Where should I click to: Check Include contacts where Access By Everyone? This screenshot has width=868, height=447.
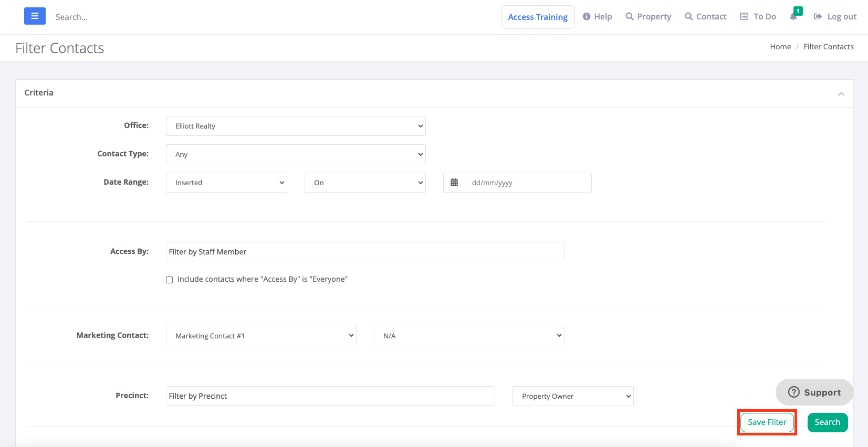pos(170,280)
